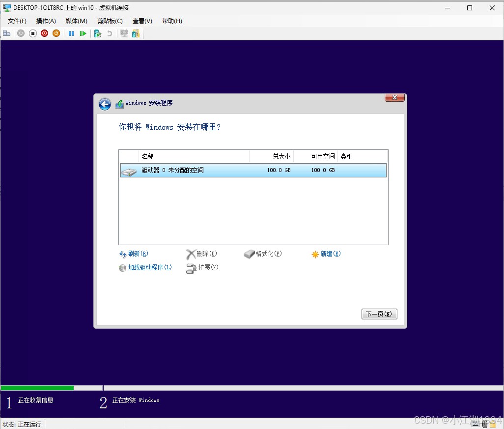The width and height of the screenshot is (504, 429).
Task: Click the step 2 text 正在安装 Windows
Action: pyautogui.click(x=136, y=400)
